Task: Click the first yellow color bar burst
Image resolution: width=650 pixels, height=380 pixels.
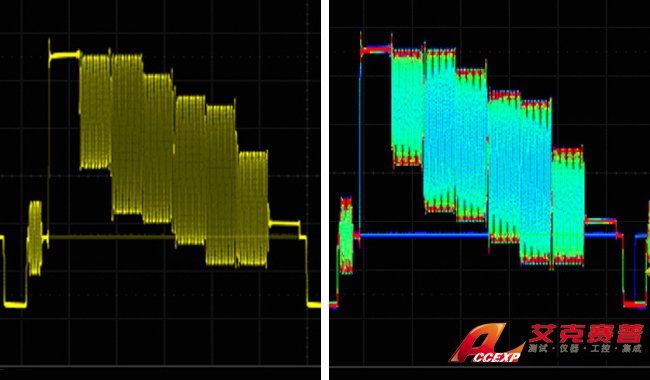Action: pos(95,111)
